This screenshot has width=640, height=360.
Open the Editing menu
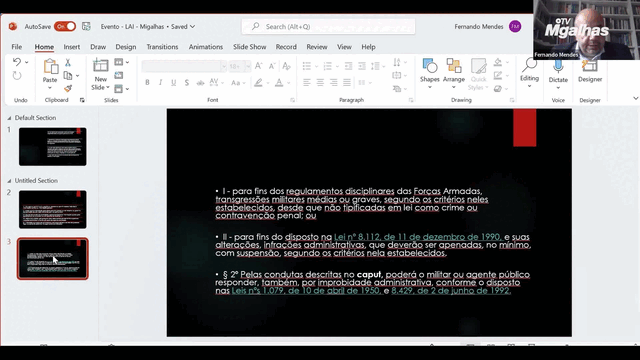(x=529, y=73)
